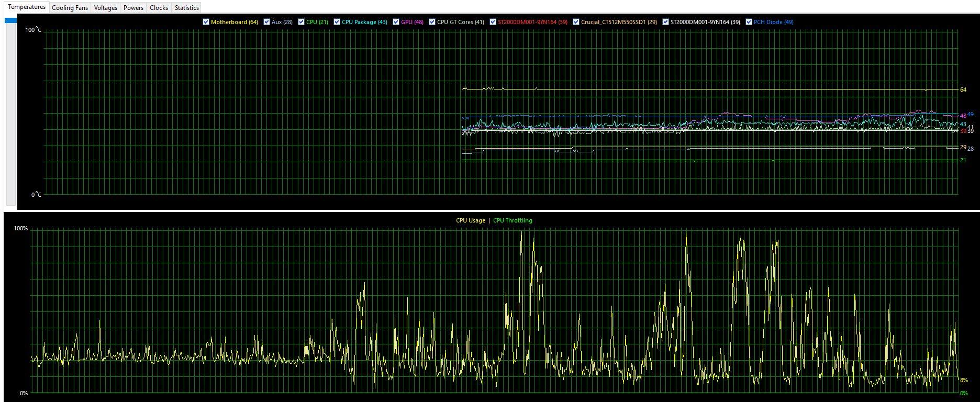The height and width of the screenshot is (402, 980).
Task: Disable the green CPU (21) checkbox
Action: [x=302, y=22]
